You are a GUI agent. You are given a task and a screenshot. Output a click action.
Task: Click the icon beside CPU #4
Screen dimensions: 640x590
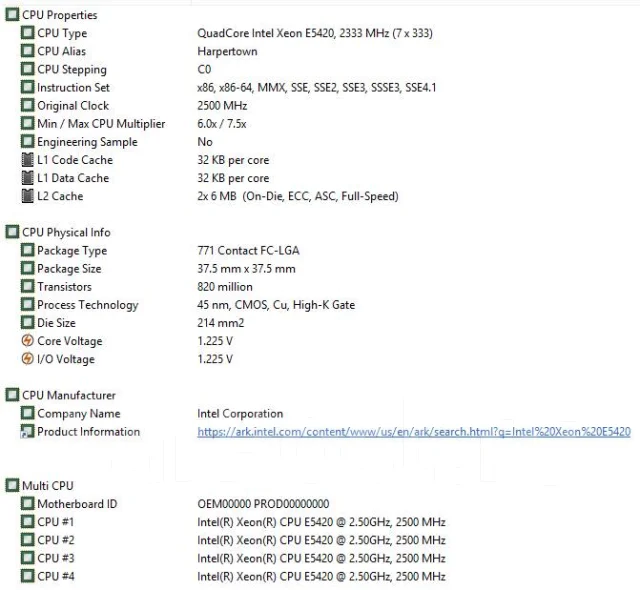pyautogui.click(x=27, y=576)
